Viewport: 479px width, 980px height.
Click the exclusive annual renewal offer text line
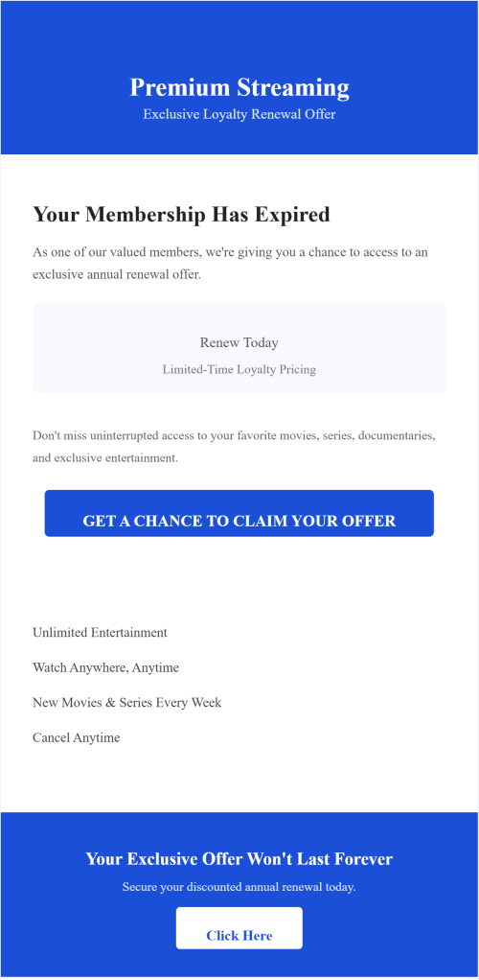click(117, 275)
